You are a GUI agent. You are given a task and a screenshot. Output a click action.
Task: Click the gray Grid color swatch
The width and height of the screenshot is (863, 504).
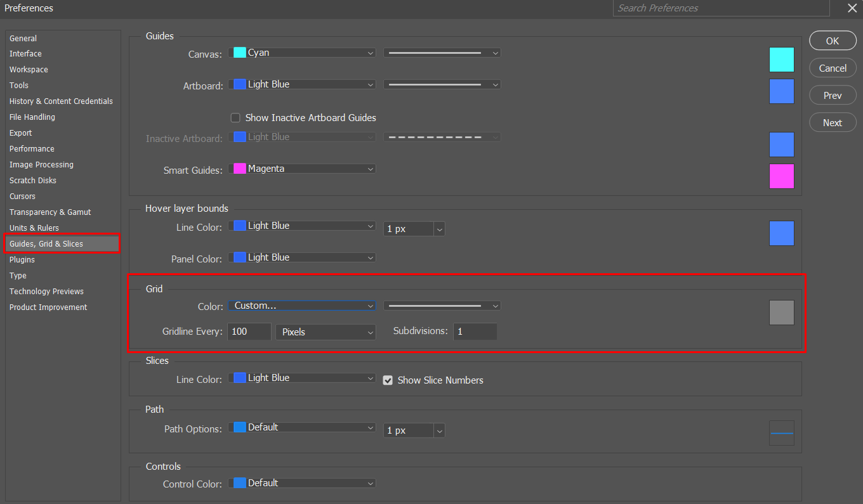tap(781, 313)
